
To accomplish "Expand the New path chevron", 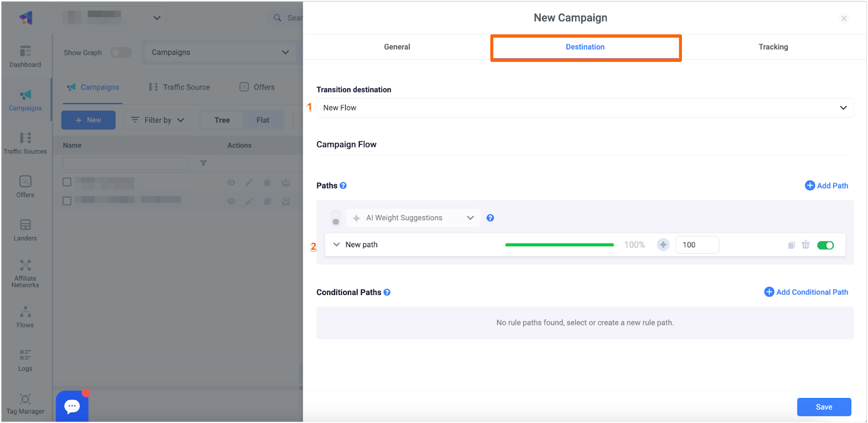I will pyautogui.click(x=336, y=245).
